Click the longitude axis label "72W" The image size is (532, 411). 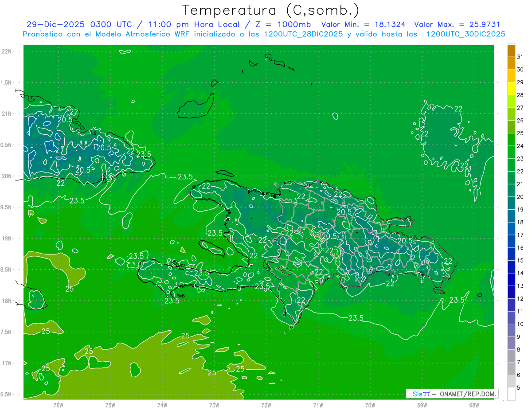(266, 405)
